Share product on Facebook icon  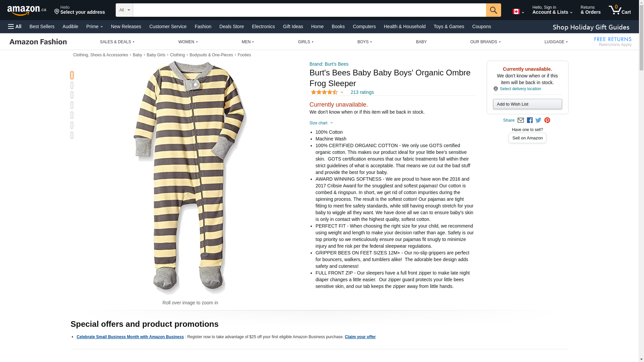point(530,120)
